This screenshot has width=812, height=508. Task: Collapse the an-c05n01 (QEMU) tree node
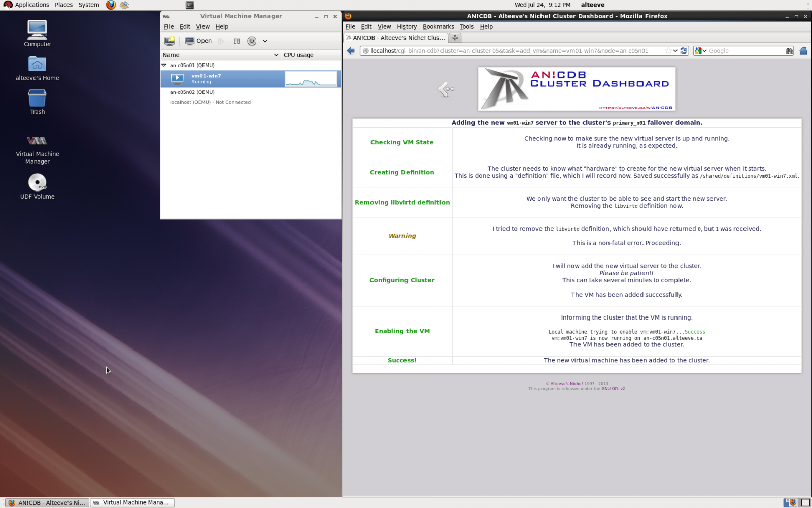[x=164, y=65]
